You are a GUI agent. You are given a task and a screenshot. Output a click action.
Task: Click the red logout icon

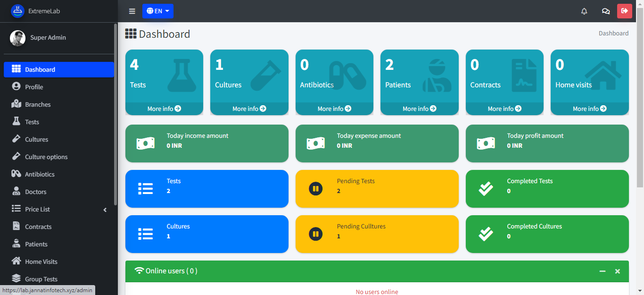tap(625, 11)
